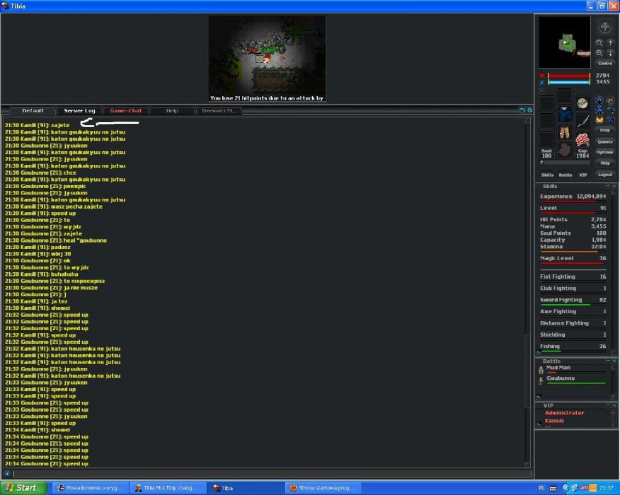Switch to the Default chat tab

click(33, 111)
